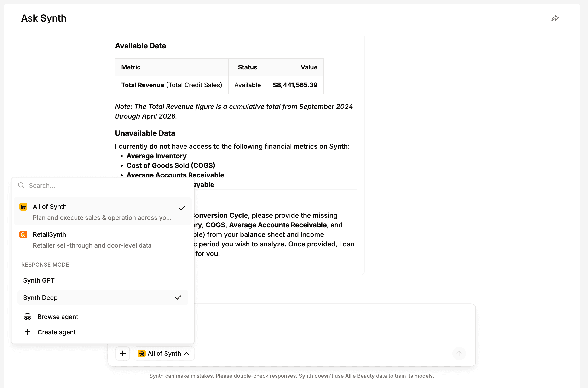Screen dimensions: 588x388
Task: Click the Browse agent icon
Action: [x=28, y=316]
